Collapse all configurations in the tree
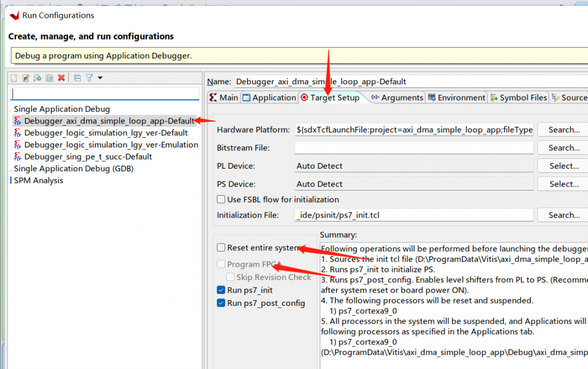This screenshot has height=369, width=588. point(78,78)
